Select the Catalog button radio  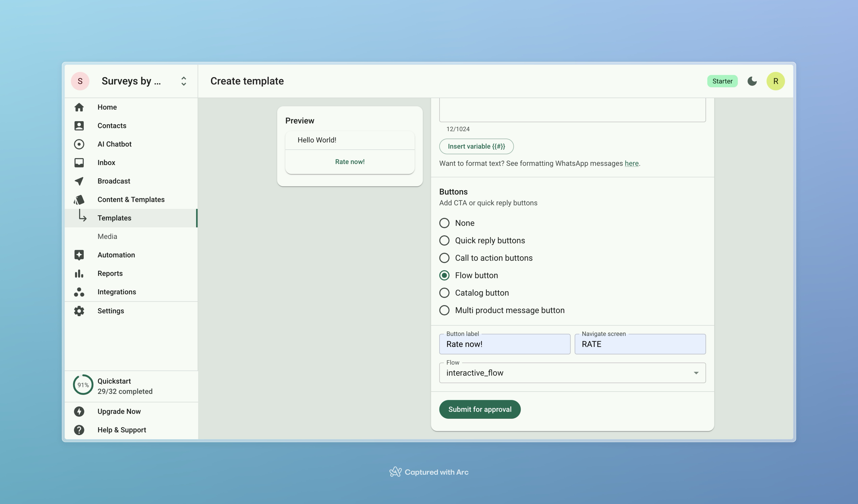[444, 293]
